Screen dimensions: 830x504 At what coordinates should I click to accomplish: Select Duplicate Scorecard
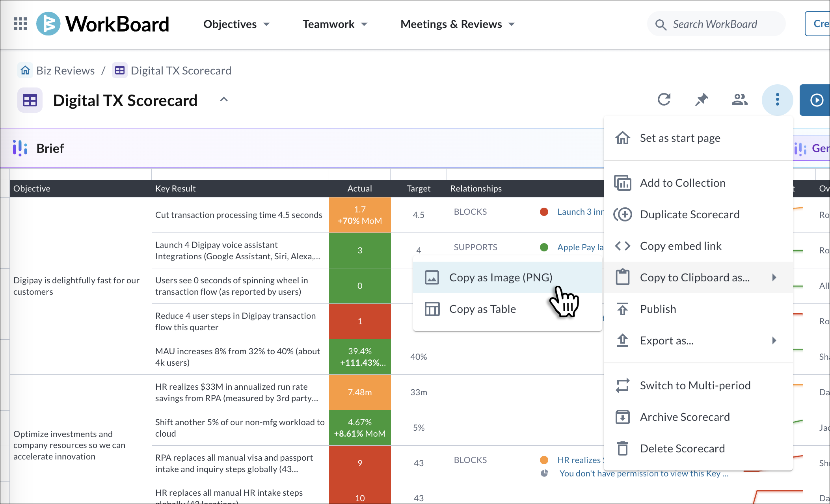698,214
